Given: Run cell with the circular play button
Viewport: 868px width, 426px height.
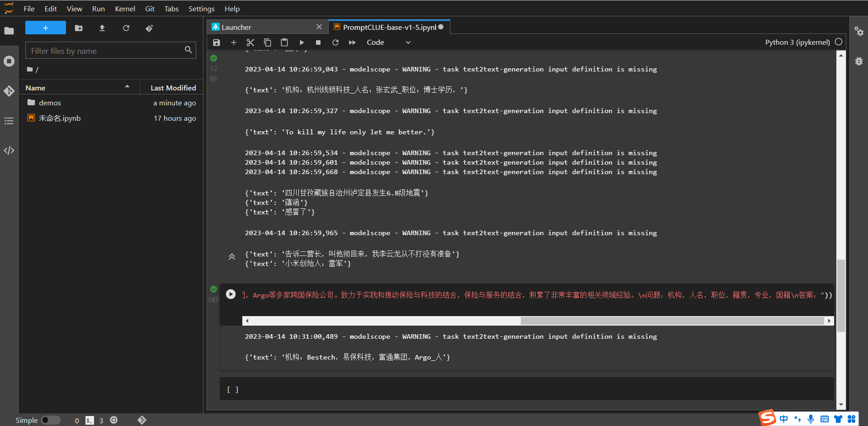Looking at the screenshot, I should tap(231, 294).
